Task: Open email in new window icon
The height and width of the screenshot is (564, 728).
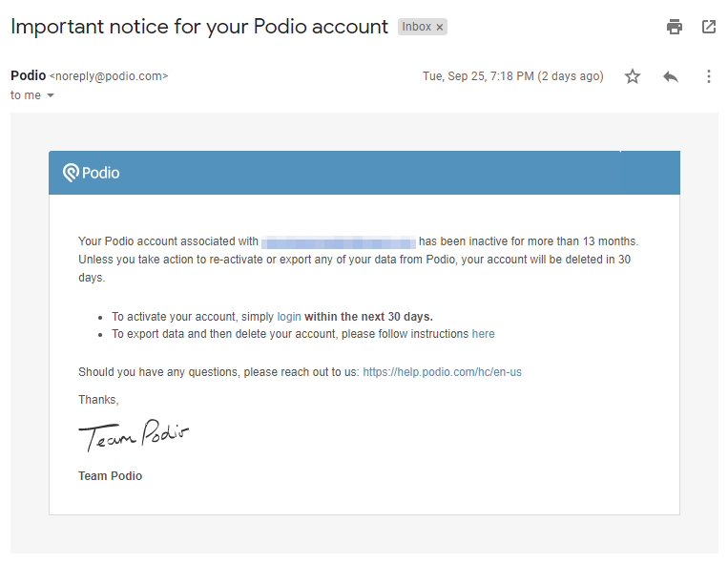Action: (709, 27)
